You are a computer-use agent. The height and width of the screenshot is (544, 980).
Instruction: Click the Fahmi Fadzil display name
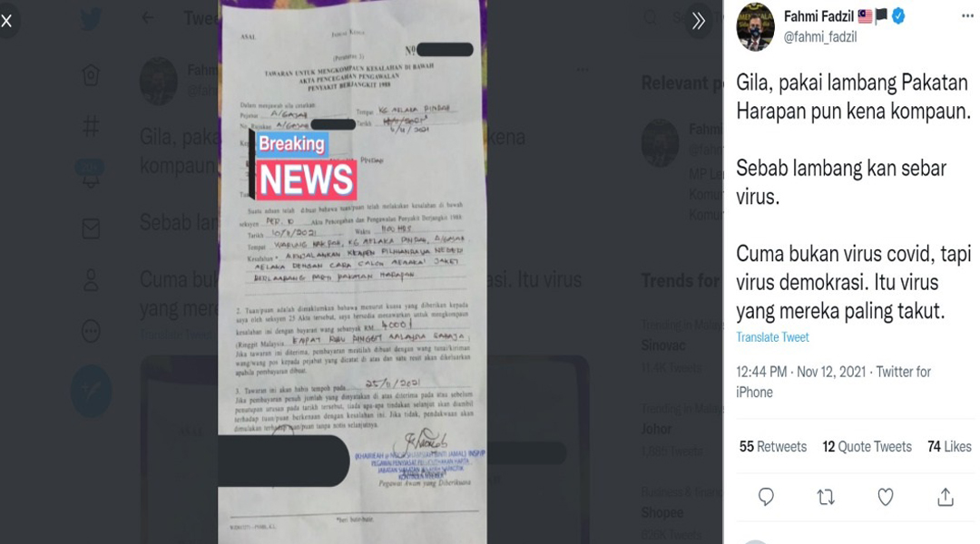818,16
